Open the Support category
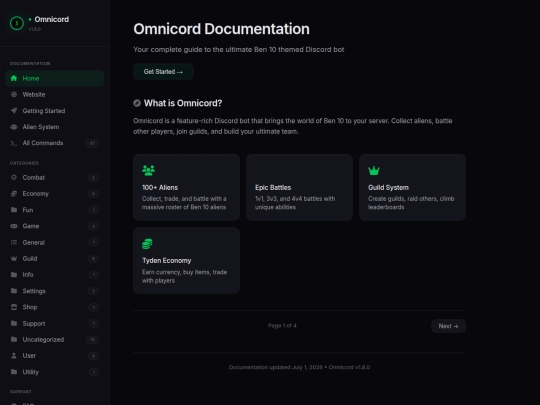Image resolution: width=540 pixels, height=405 pixels. [x=54, y=323]
